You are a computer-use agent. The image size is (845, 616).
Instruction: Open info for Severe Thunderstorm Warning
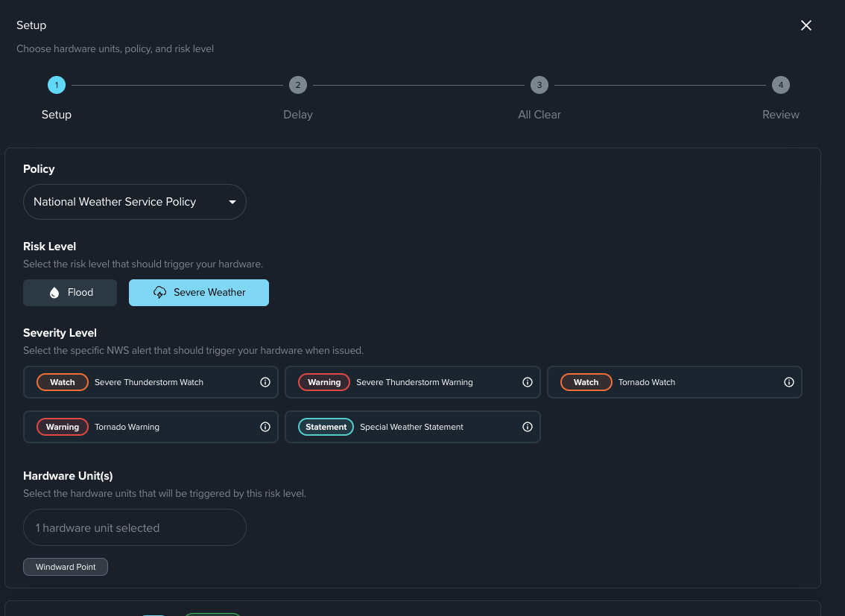(x=528, y=382)
